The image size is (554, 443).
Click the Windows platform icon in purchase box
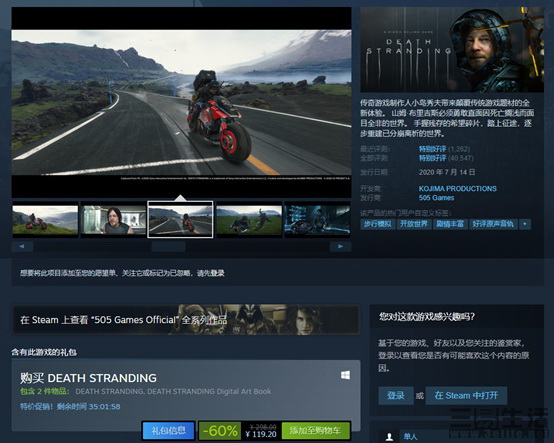[345, 375]
